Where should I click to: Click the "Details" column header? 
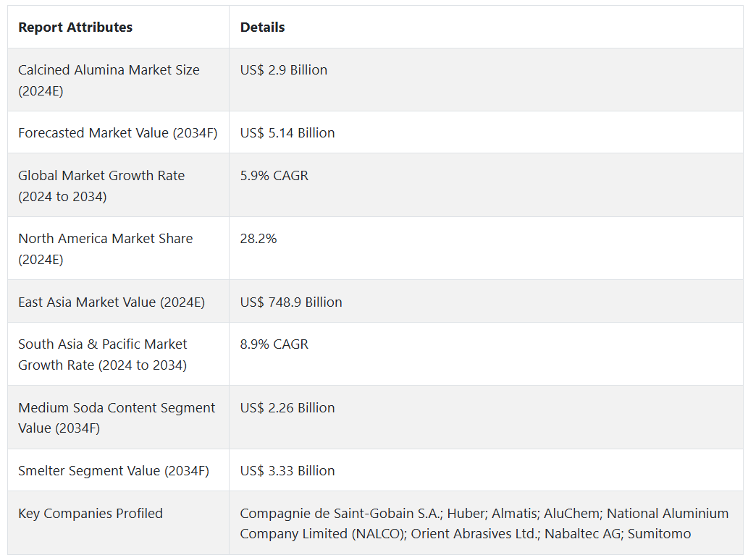point(262,27)
